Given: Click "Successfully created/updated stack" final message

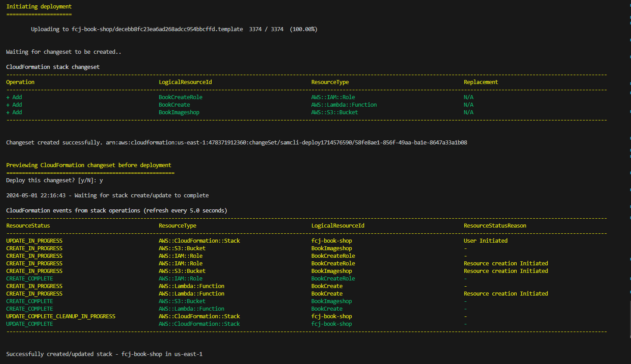Looking at the screenshot, I should [104, 354].
